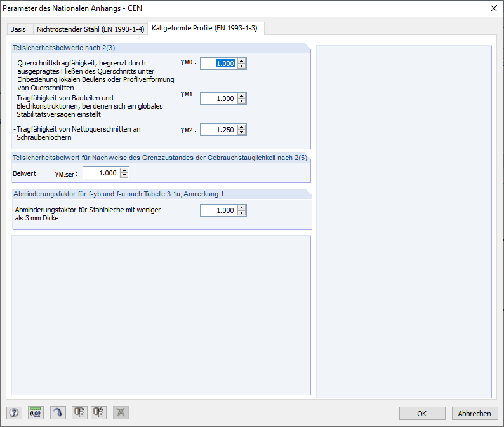Viewport: 504px width, 427px height.
Task: Decrease the Abminderungsfaktor via down spinner
Action: [242, 213]
